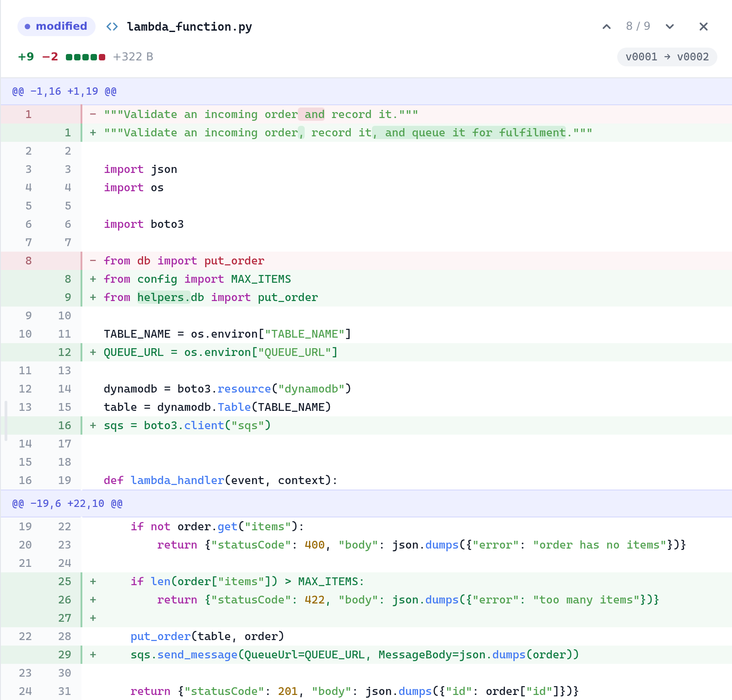Click the 'def lambda_handler(event, context):' line
Image resolution: width=732 pixels, height=700 pixels.
[x=366, y=480]
